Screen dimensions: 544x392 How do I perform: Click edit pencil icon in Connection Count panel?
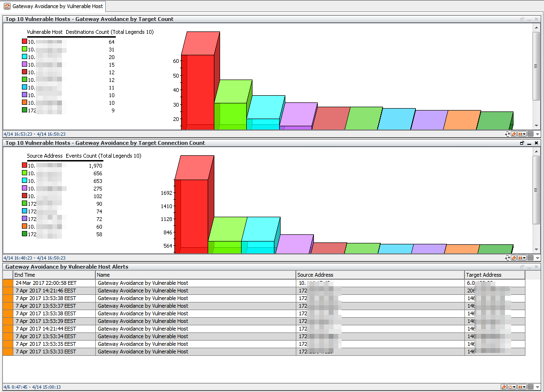click(514, 258)
